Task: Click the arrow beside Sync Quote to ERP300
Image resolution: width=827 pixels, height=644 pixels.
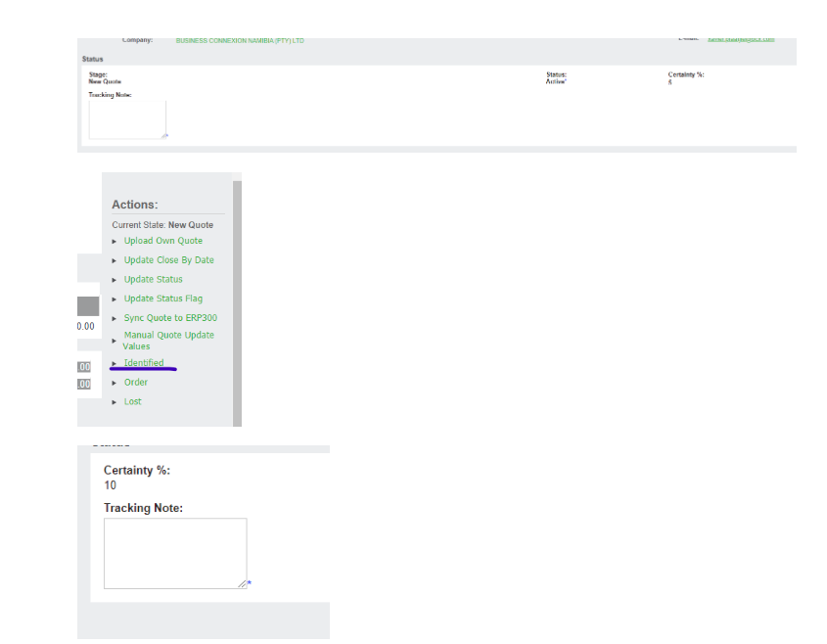Action: tap(115, 319)
